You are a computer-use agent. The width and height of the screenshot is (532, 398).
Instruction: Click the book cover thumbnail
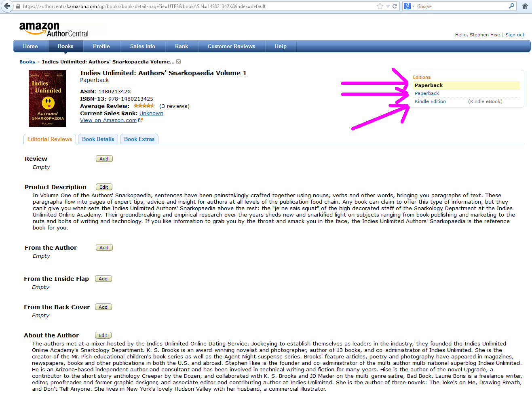(x=47, y=99)
